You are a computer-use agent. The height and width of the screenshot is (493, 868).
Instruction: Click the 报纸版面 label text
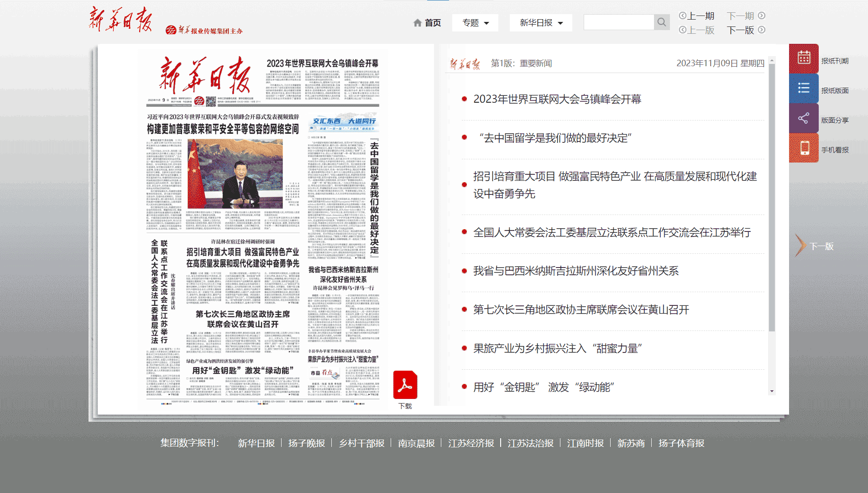(835, 90)
